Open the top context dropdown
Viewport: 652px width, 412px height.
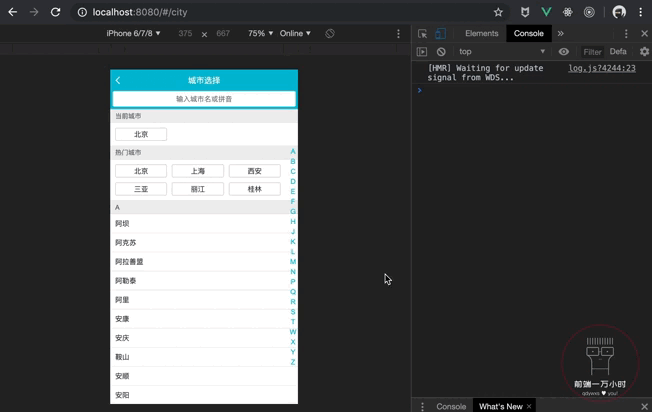coord(502,52)
